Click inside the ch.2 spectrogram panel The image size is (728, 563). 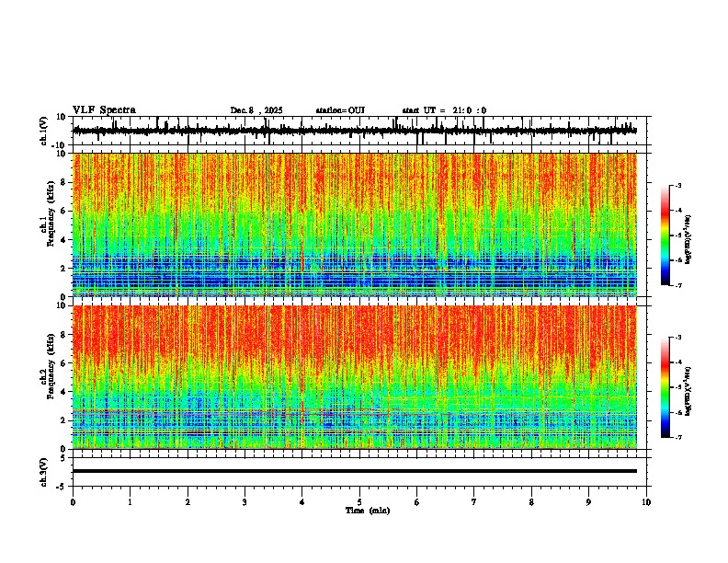[x=355, y=377]
